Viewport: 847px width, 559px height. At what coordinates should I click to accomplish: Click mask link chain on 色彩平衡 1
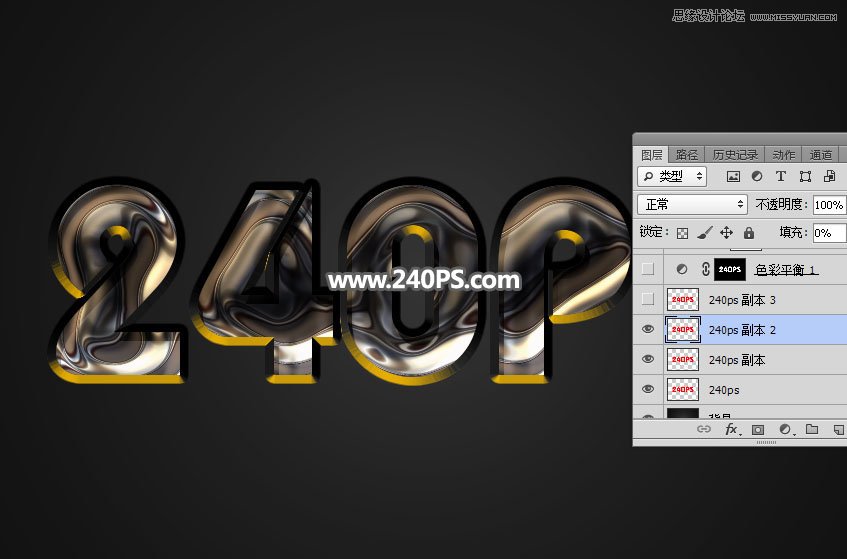705,269
